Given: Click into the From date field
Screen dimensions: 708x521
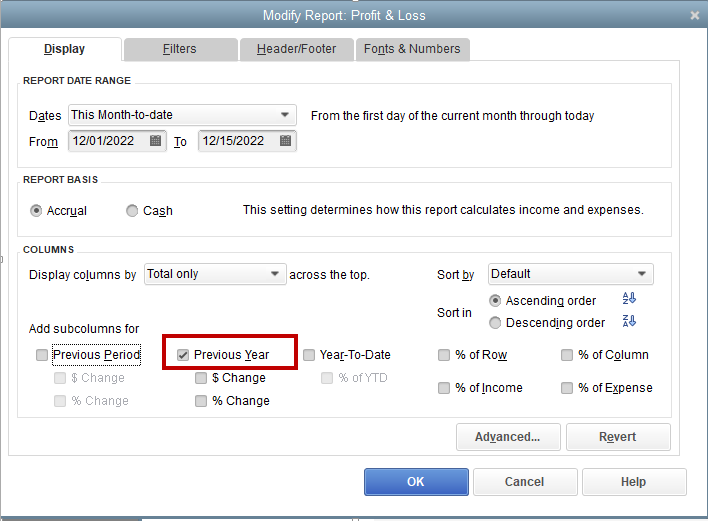Looking at the screenshot, I should click(109, 141).
